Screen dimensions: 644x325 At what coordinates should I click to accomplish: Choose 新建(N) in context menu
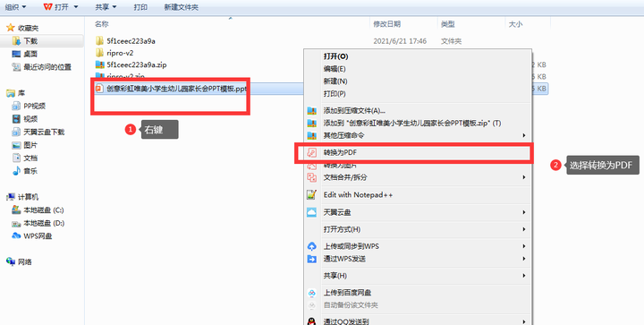click(335, 81)
